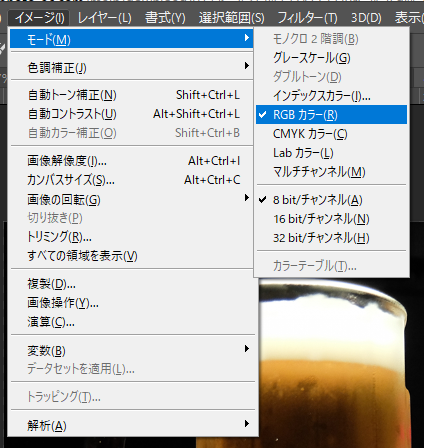This screenshot has height=448, width=424.
Task: Expand the 画像の回転(G) submenu
Action: [x=131, y=199]
